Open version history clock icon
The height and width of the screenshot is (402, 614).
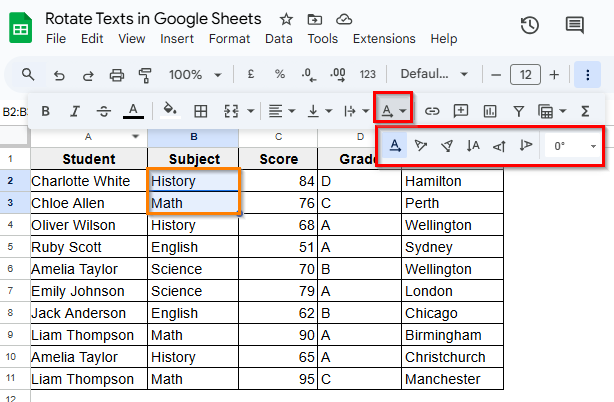tap(530, 26)
